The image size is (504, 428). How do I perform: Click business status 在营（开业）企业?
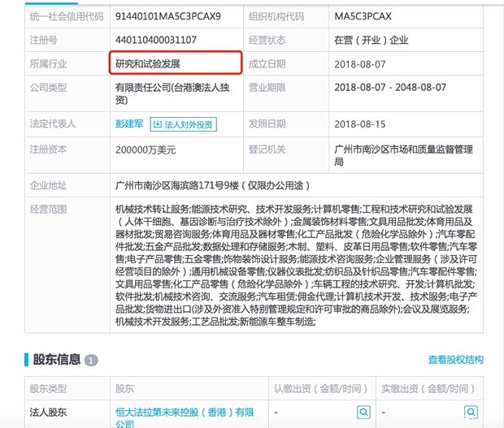pos(371,40)
